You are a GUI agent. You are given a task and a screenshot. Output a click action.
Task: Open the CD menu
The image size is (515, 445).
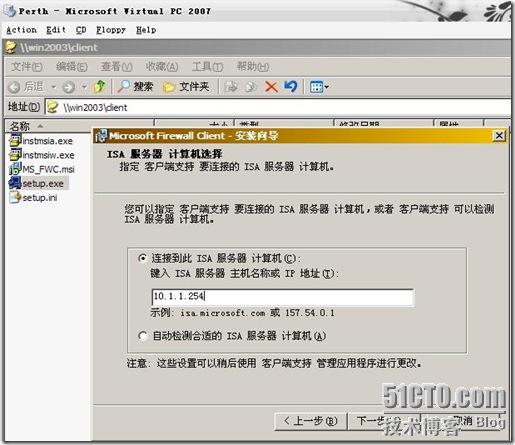click(81, 30)
